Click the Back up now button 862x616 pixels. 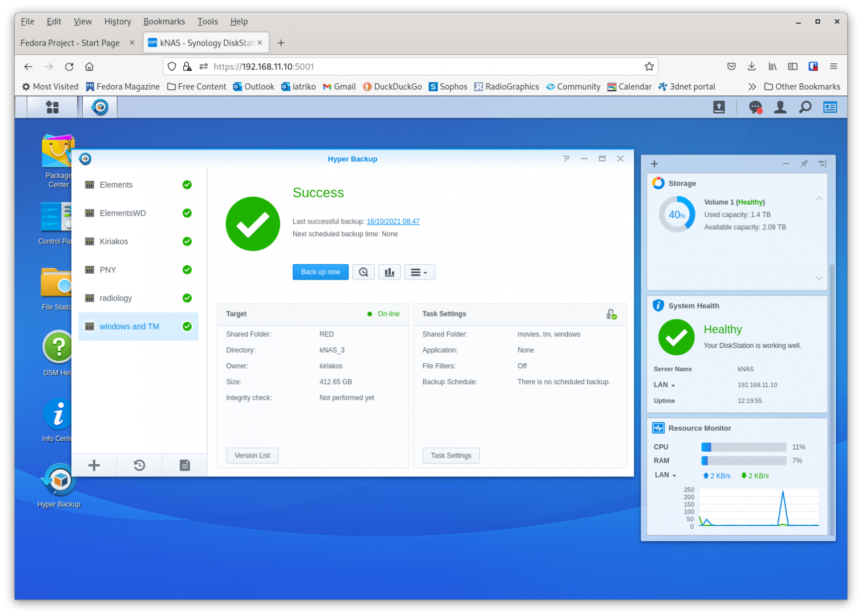click(x=321, y=272)
